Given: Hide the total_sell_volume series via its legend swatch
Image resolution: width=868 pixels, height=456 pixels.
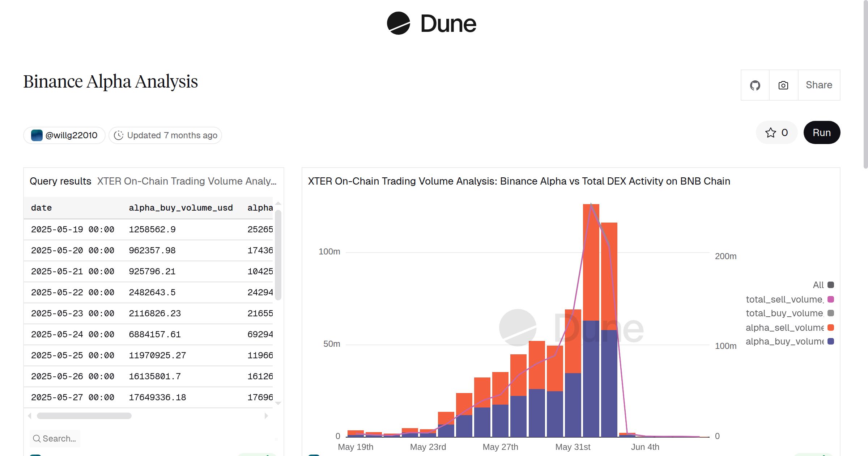Looking at the screenshot, I should pyautogui.click(x=831, y=299).
